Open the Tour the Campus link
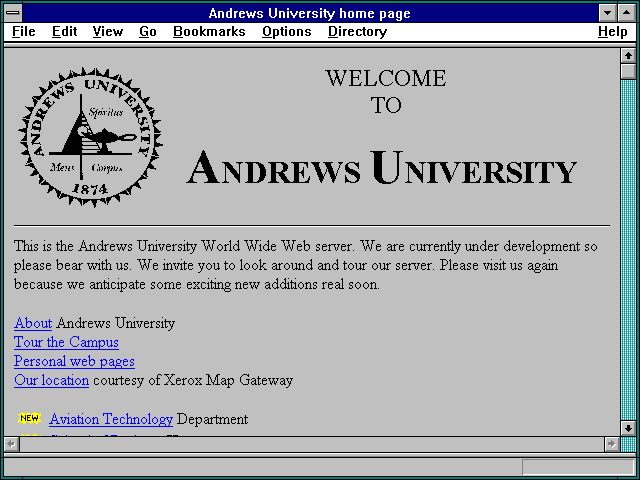This screenshot has width=640, height=480. [66, 342]
